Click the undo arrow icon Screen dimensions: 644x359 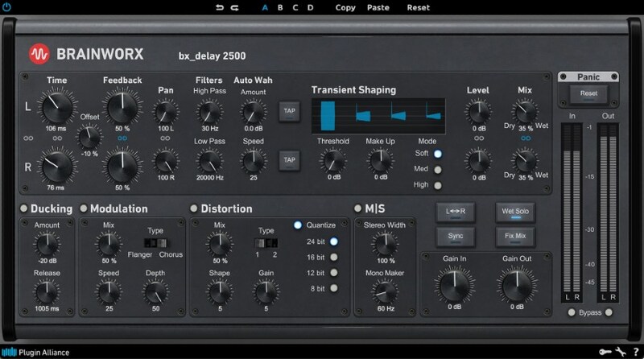point(221,7)
